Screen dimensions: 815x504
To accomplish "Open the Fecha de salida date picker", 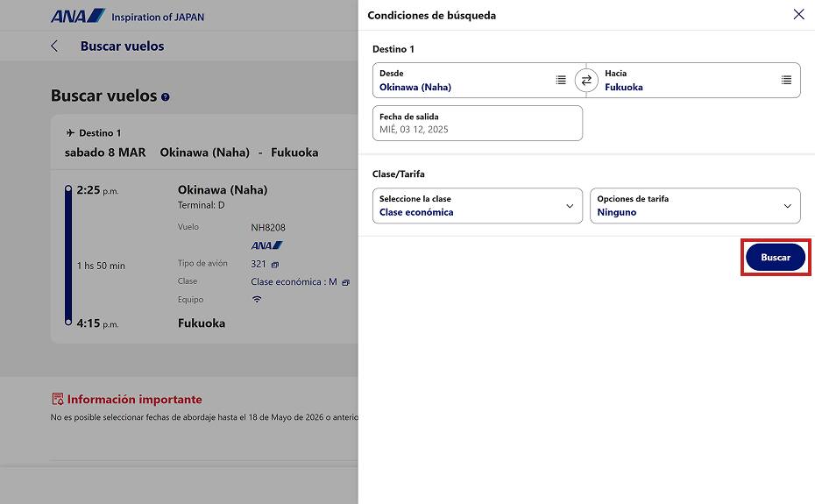I will click(x=478, y=123).
